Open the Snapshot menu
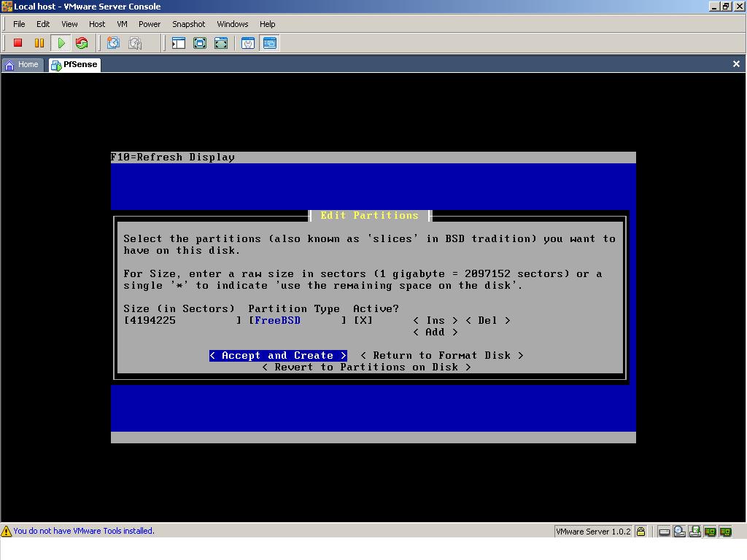The width and height of the screenshot is (747, 560). click(x=188, y=24)
